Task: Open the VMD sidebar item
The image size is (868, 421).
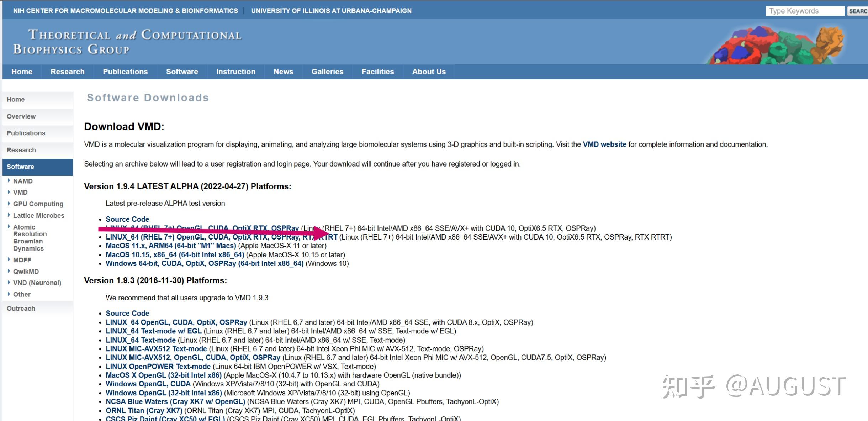Action: (20, 193)
